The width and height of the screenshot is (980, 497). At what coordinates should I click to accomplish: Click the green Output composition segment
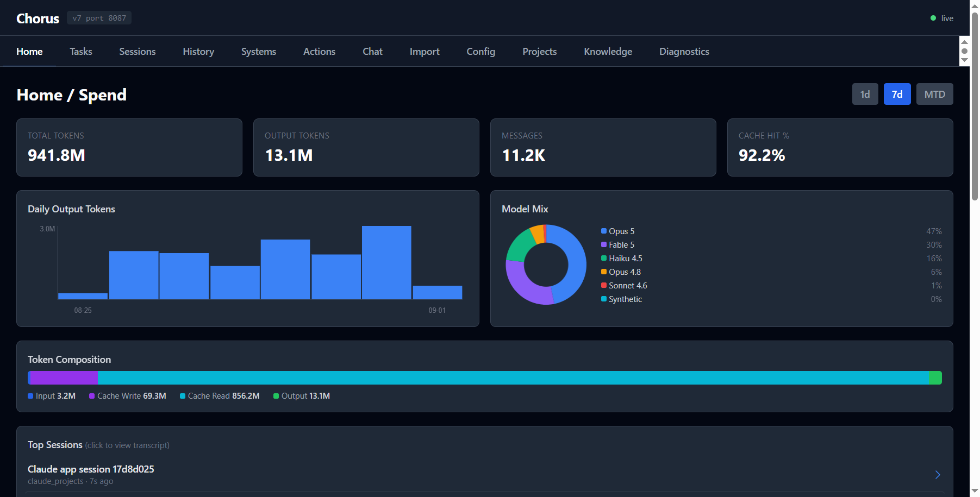pos(935,378)
